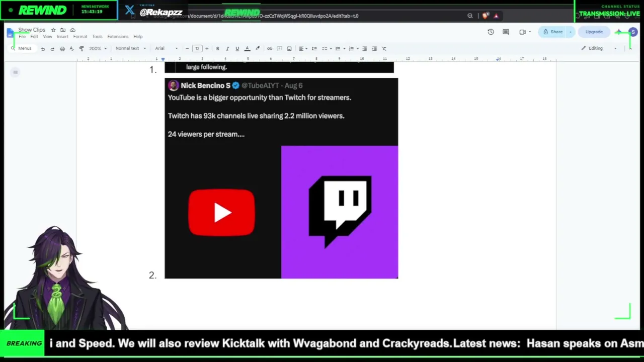Clear text formatting

(x=384, y=49)
